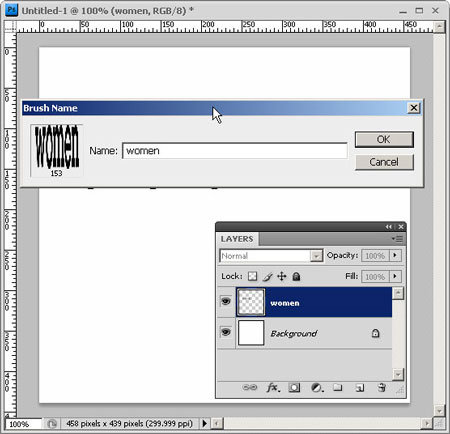Switch to the LAYERS tab
Screen dimensions: 450x434
pos(237,239)
